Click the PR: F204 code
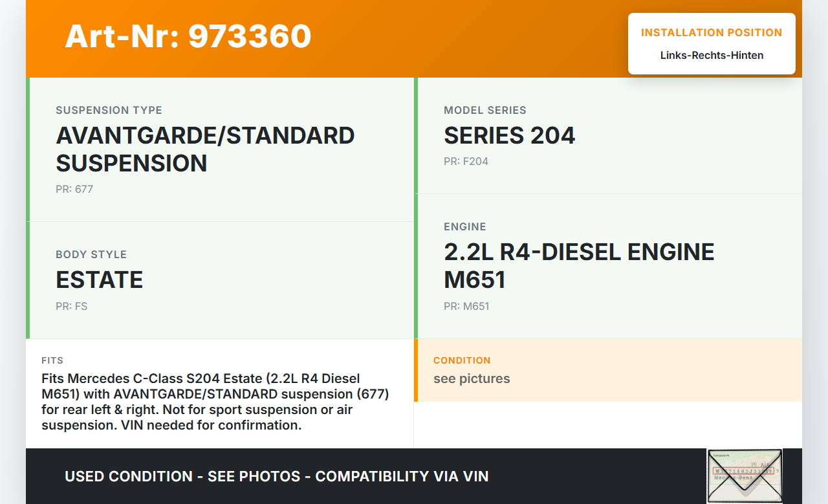 [x=466, y=162]
